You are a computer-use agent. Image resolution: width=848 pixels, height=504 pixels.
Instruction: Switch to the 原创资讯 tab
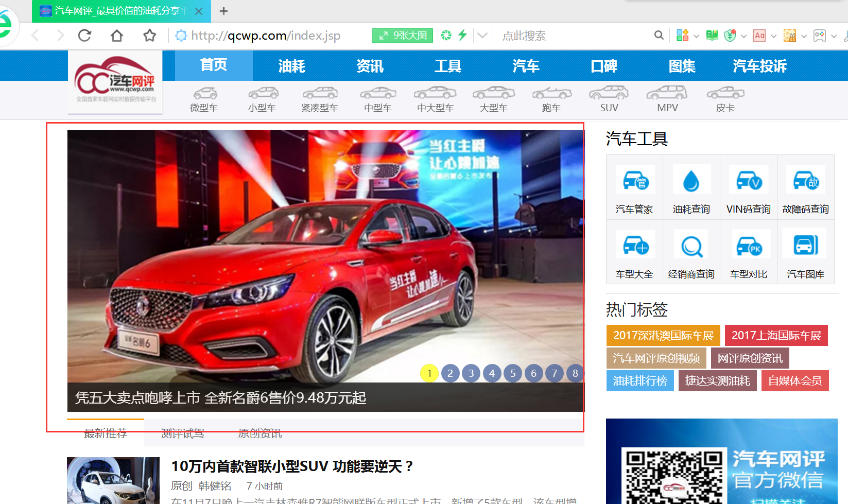coord(260,433)
